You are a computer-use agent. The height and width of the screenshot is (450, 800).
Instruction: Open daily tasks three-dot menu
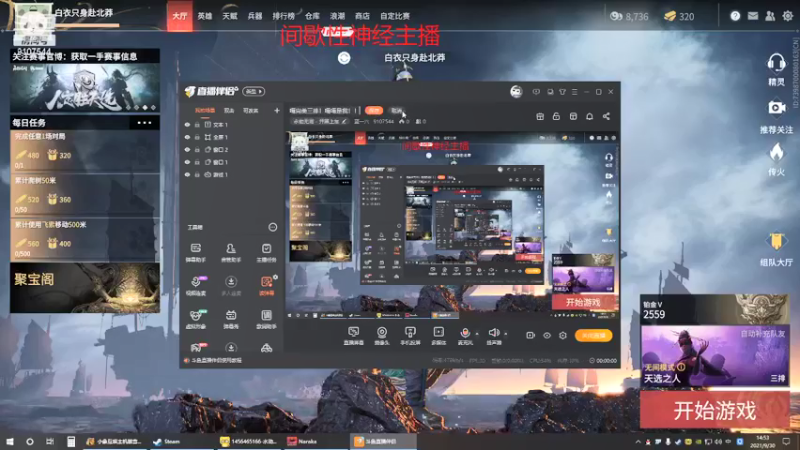[144, 122]
